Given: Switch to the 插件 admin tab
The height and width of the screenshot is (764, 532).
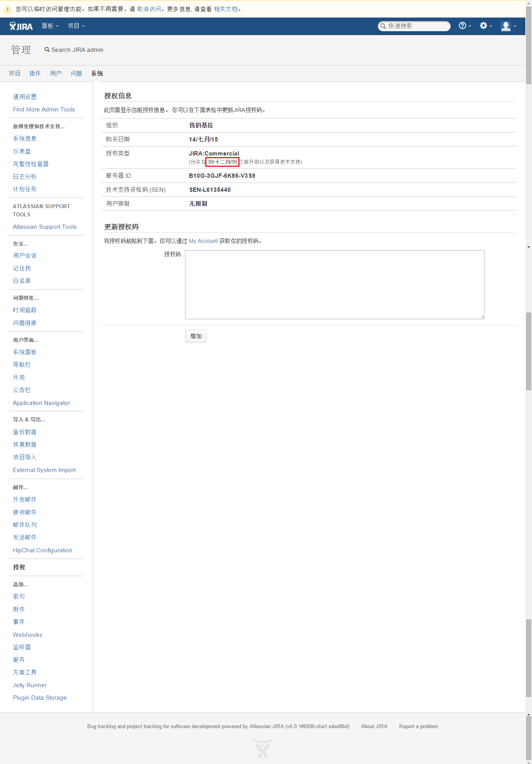Looking at the screenshot, I should pos(35,73).
